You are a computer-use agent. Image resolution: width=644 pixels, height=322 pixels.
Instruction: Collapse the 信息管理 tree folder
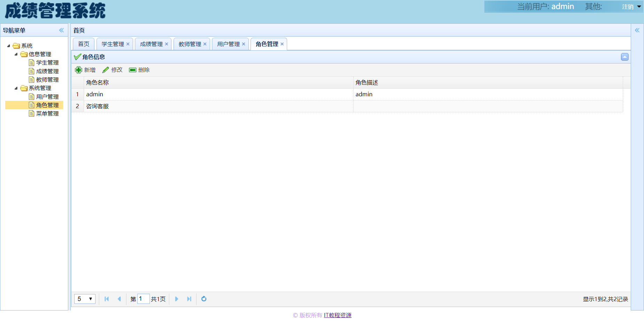pos(16,54)
